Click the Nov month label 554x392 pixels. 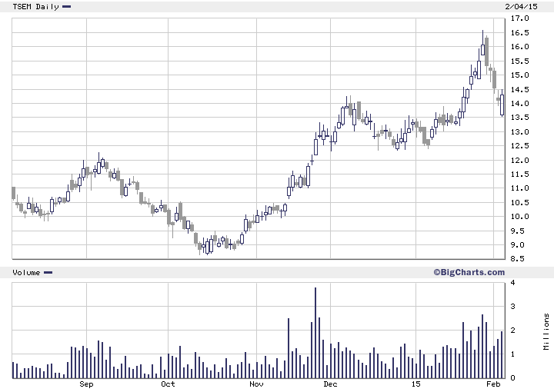click(x=256, y=384)
